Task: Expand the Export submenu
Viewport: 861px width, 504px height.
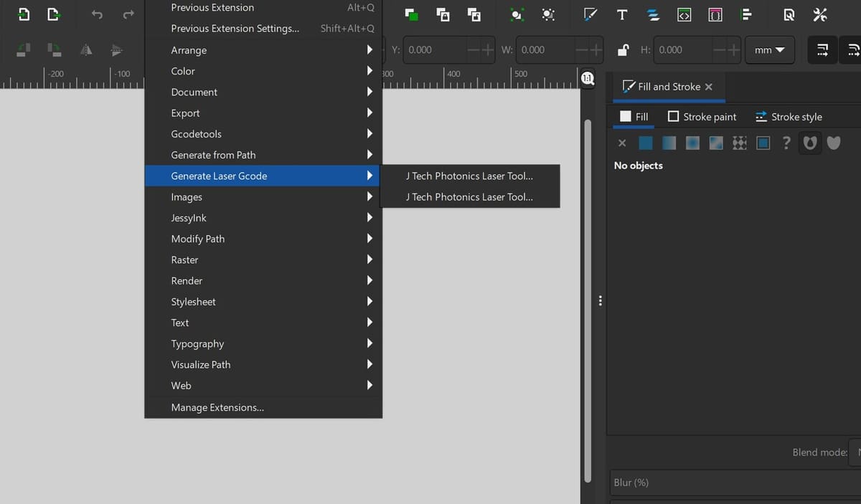Action: [263, 113]
